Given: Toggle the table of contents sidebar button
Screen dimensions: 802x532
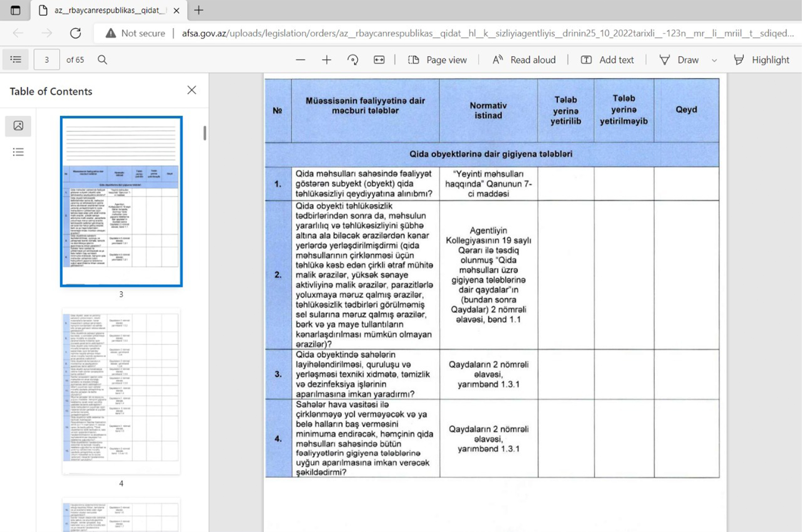Looking at the screenshot, I should (16, 60).
